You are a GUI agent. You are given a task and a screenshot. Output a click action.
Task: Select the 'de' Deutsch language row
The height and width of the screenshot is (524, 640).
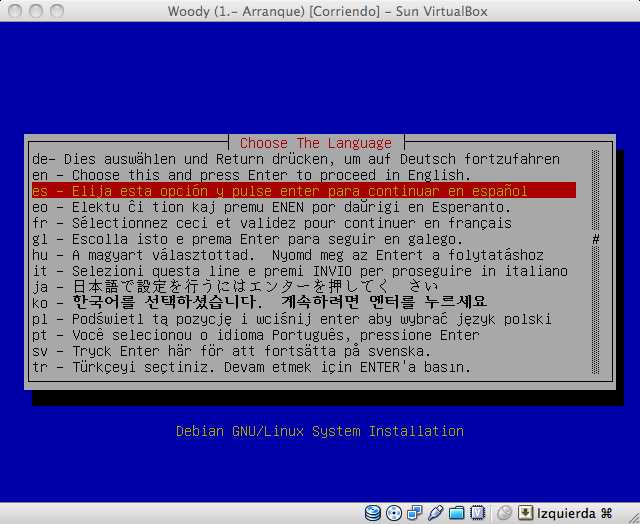coord(304,159)
